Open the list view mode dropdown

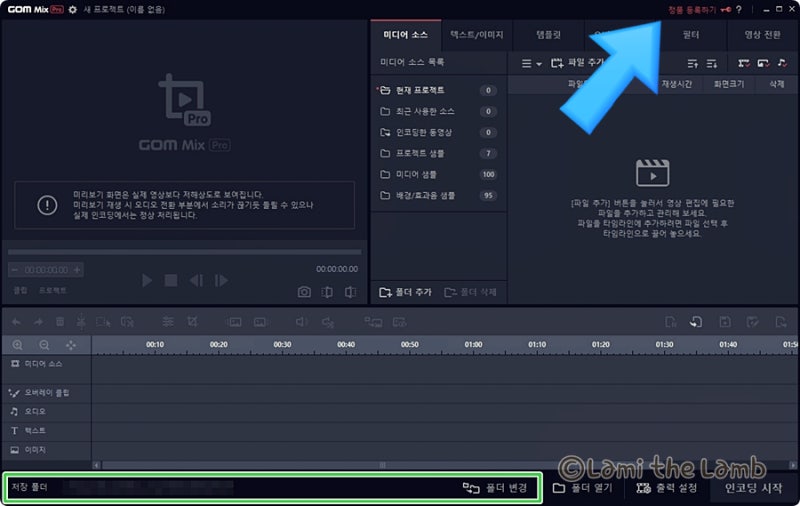531,63
